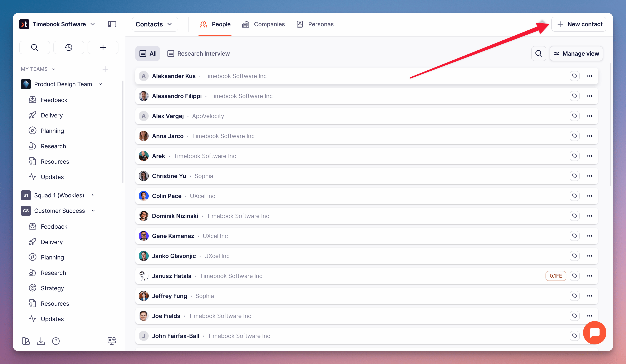Switch to the Personas tab
The image size is (626, 364).
coord(315,24)
